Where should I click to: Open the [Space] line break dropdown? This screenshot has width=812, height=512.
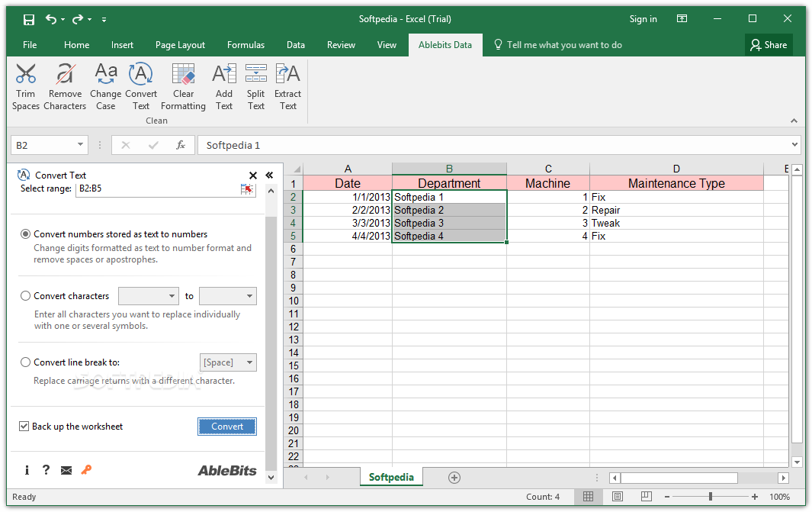[228, 362]
